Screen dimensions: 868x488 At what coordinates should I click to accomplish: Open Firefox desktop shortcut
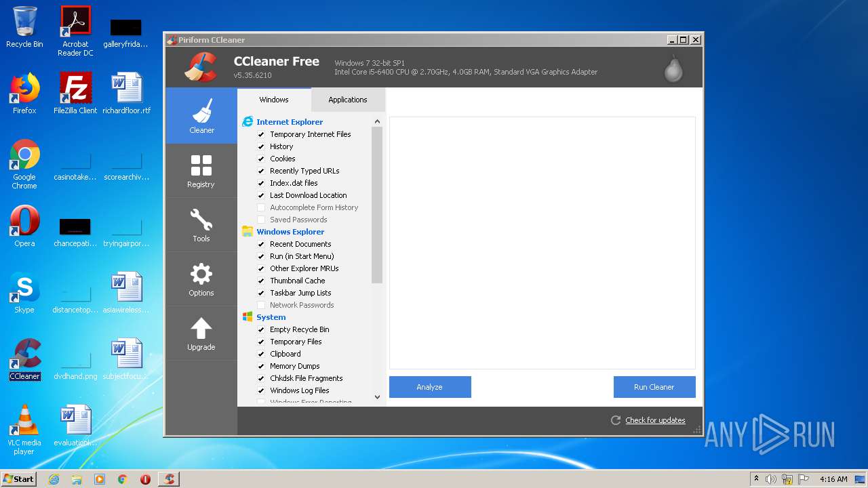(x=24, y=94)
